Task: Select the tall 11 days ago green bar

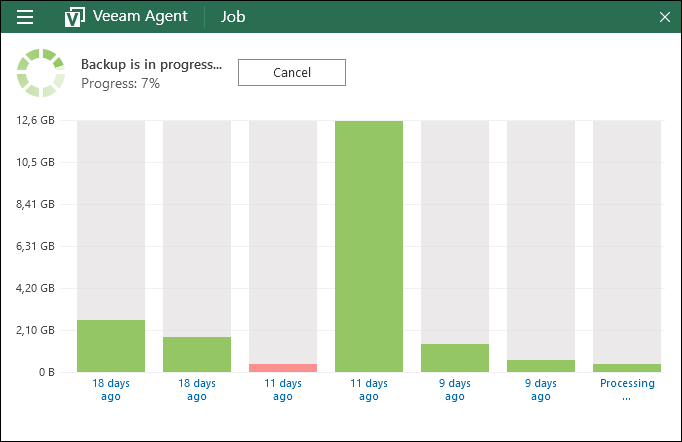Action: point(369,246)
